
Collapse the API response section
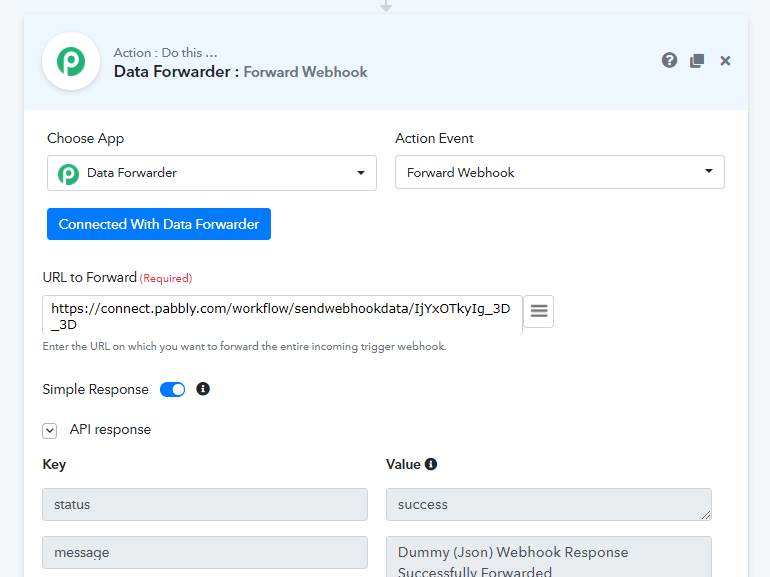[50, 430]
